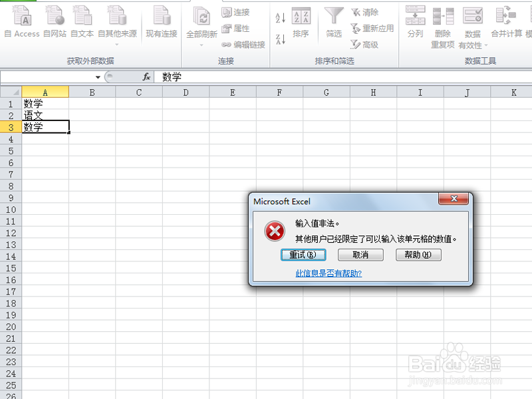Viewport: 532px width, 399px height.
Task: Expand 数据有效性 dropdown arrow
Action: point(486,45)
